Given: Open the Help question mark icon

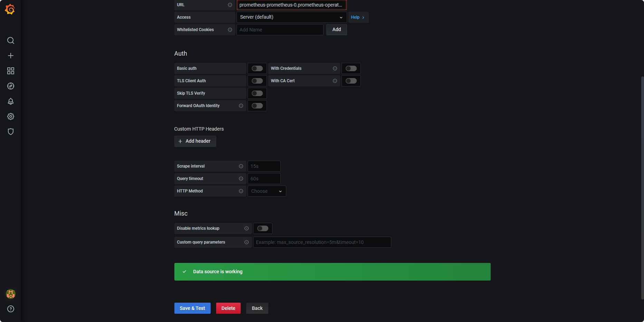Looking at the screenshot, I should 11,309.
